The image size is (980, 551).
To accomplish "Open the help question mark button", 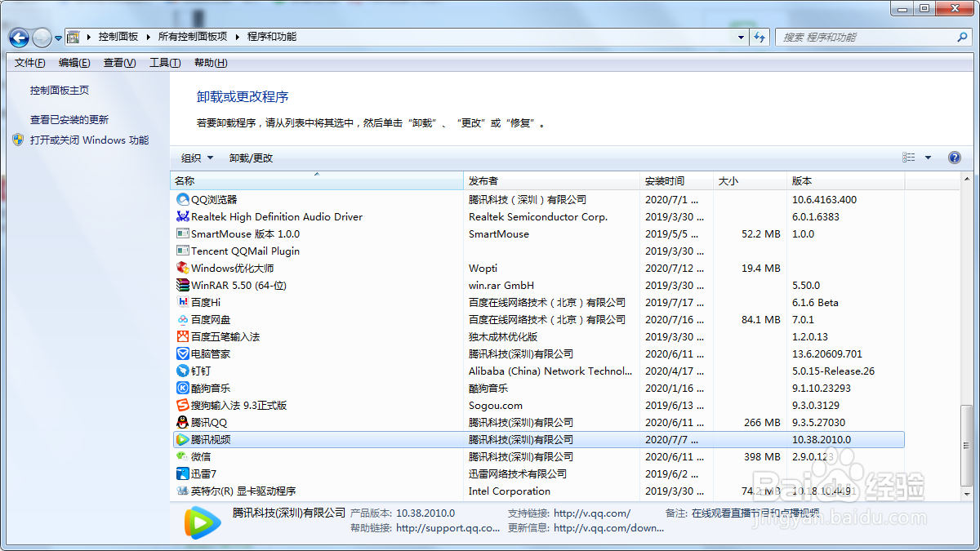I will click(x=954, y=158).
